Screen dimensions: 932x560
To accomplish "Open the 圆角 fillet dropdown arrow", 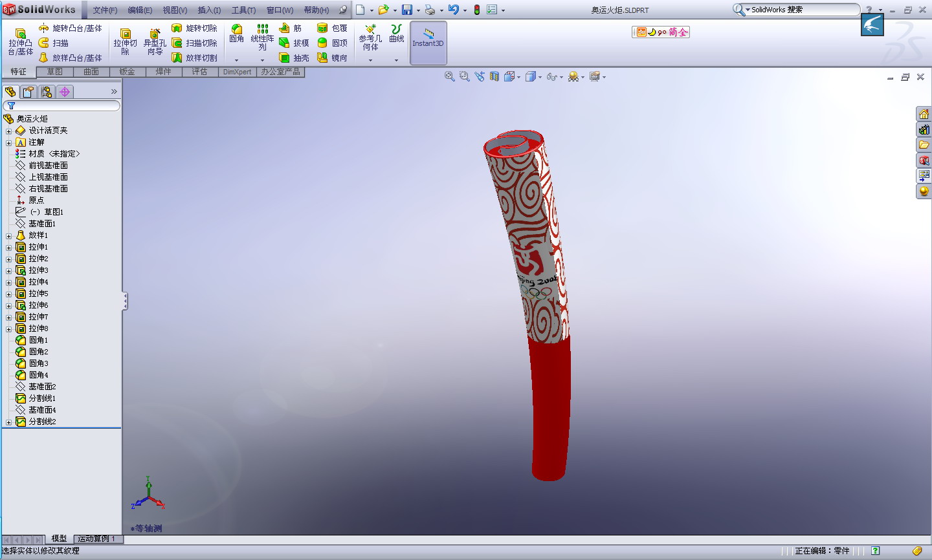I will (237, 60).
